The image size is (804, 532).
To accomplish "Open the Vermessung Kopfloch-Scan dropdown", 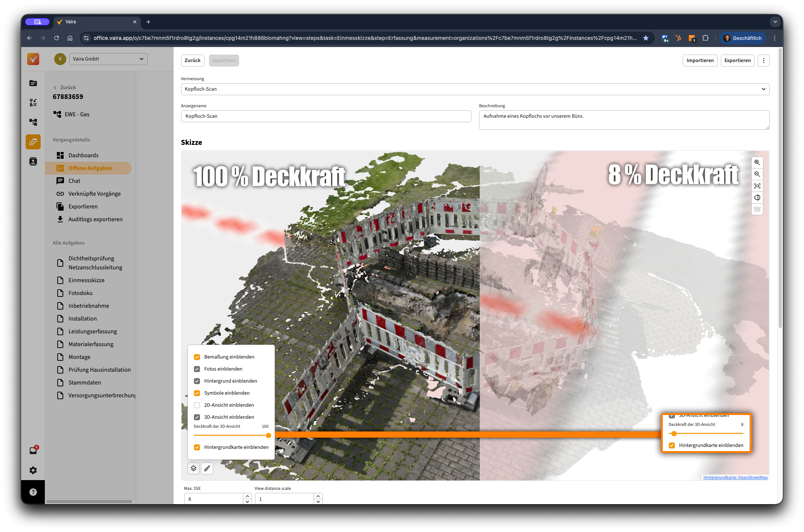I will [475, 89].
